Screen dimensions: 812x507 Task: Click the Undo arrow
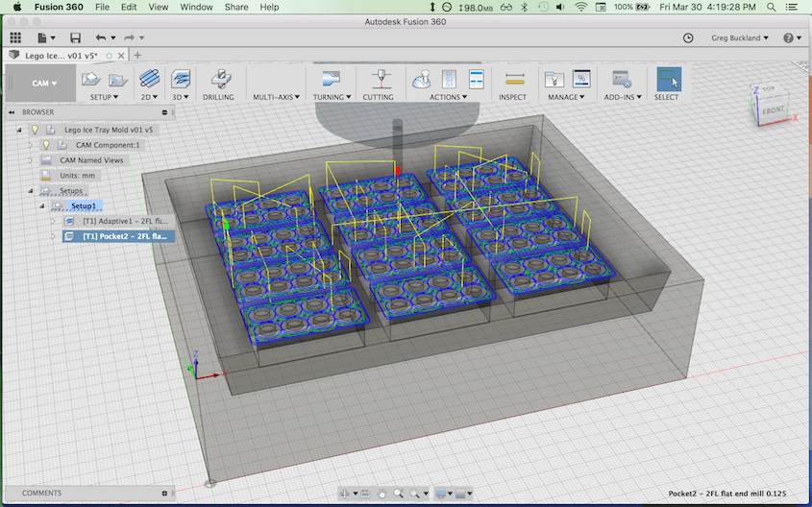point(101,37)
